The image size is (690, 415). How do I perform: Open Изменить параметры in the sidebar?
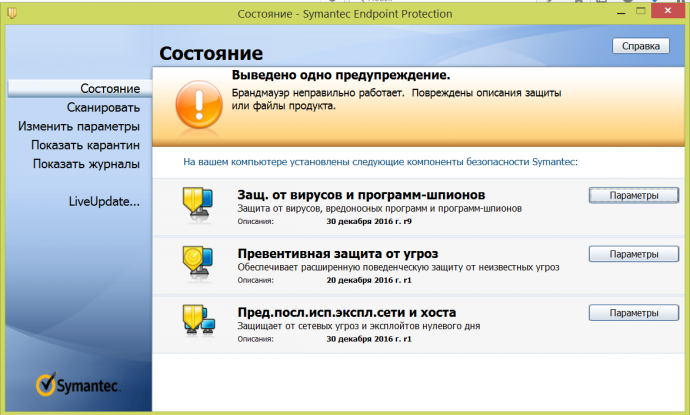click(x=79, y=126)
